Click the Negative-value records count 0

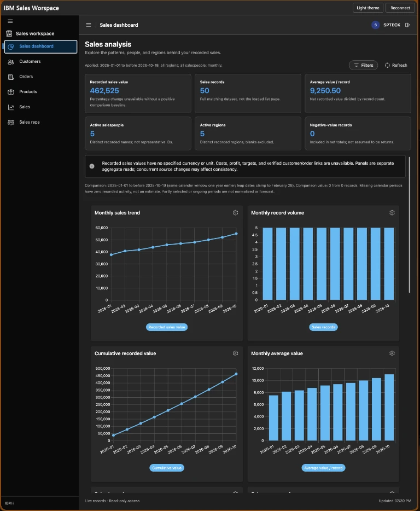(x=312, y=134)
